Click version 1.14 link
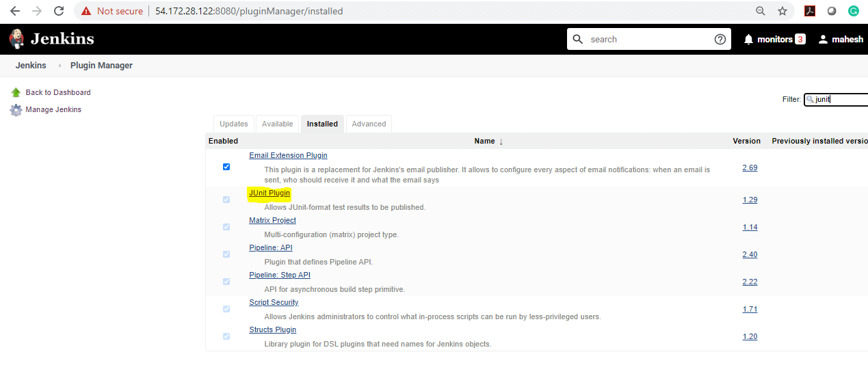Image resolution: width=868 pixels, height=378 pixels. pos(750,228)
